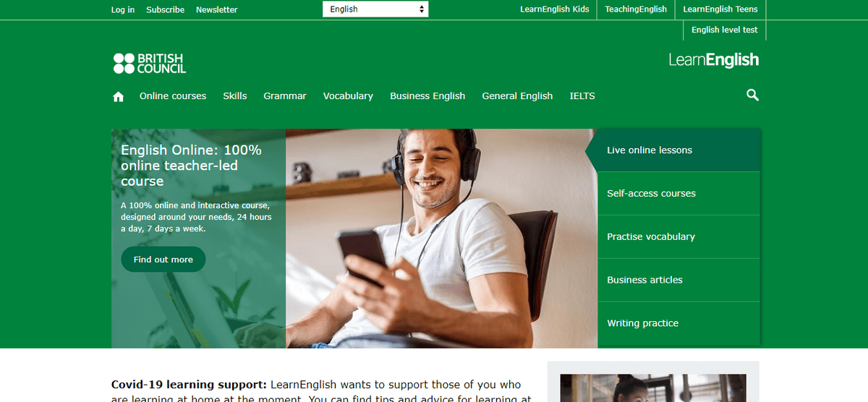The image size is (868, 402).
Task: Open the Newsletter link
Action: click(216, 9)
